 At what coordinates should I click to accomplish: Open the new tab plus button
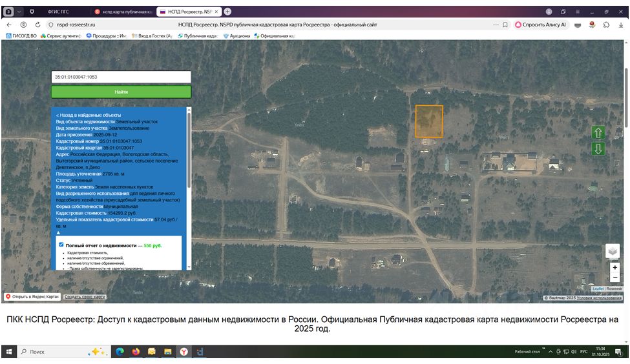click(227, 12)
